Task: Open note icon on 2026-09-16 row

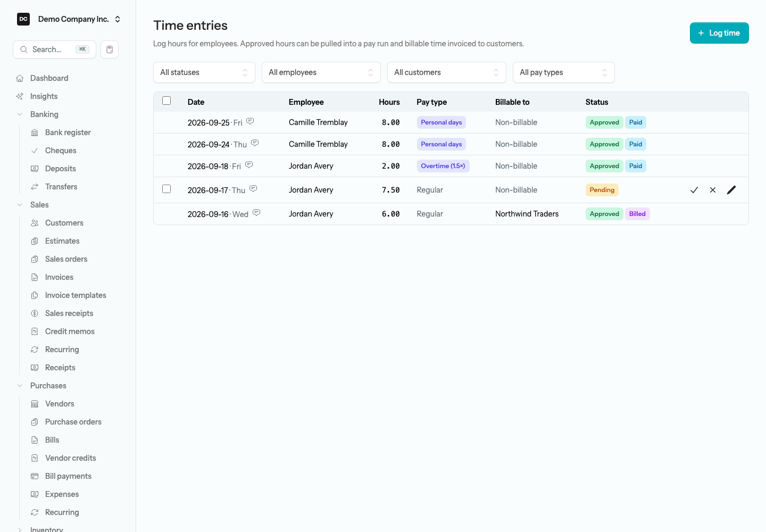Action: click(256, 213)
